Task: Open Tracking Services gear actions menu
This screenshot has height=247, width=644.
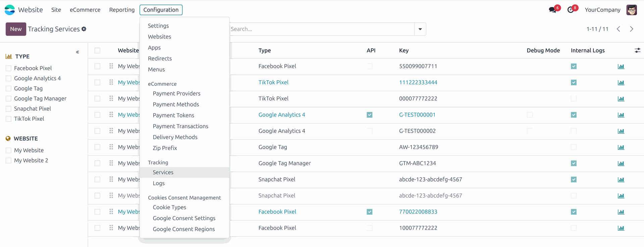Action: coord(84,29)
